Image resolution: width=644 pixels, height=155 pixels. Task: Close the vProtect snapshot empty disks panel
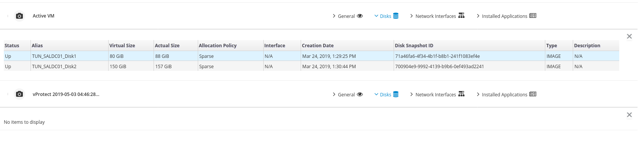tap(629, 115)
